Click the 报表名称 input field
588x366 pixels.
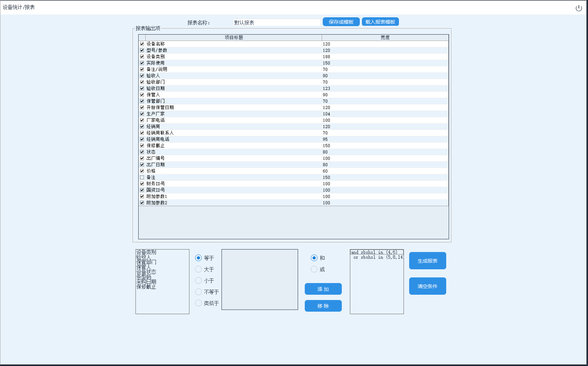coord(277,23)
